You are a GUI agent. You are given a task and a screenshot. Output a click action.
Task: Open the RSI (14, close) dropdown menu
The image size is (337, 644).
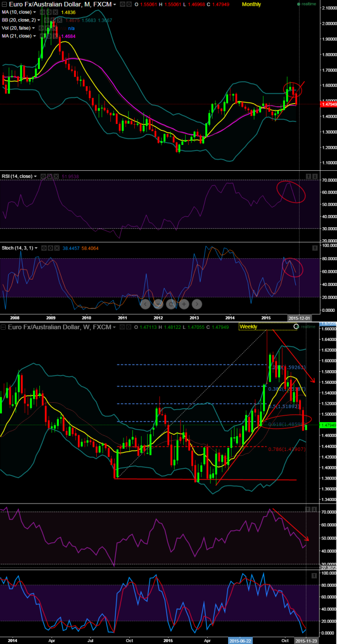pos(36,176)
